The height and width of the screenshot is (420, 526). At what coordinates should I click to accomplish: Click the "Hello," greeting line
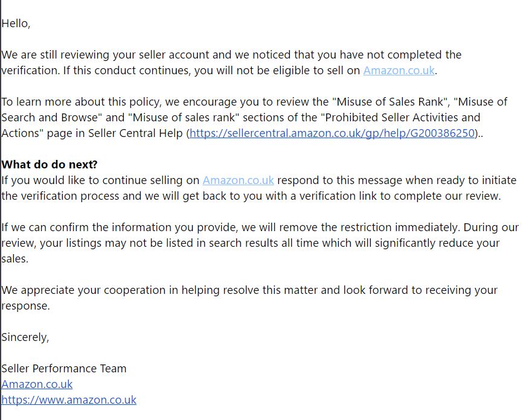click(x=16, y=24)
